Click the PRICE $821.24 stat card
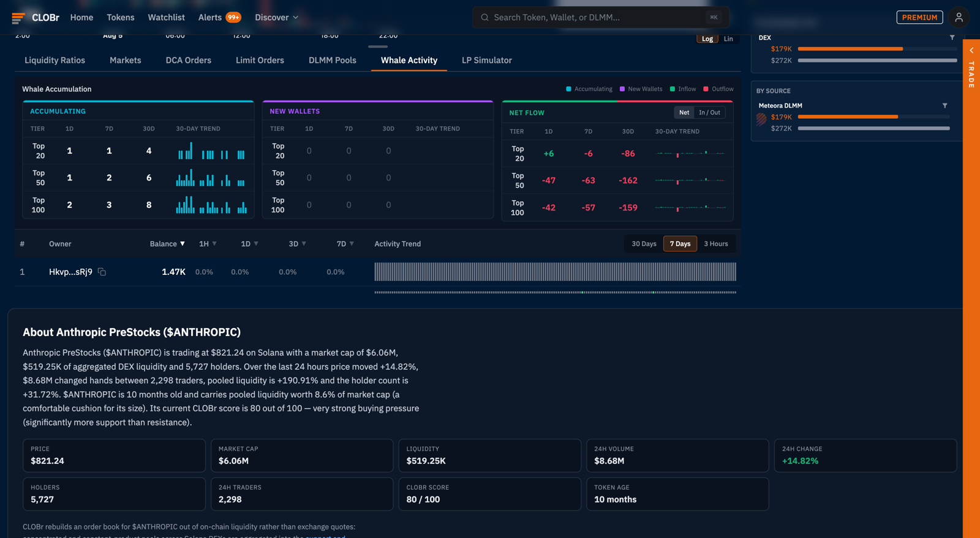 pos(114,455)
